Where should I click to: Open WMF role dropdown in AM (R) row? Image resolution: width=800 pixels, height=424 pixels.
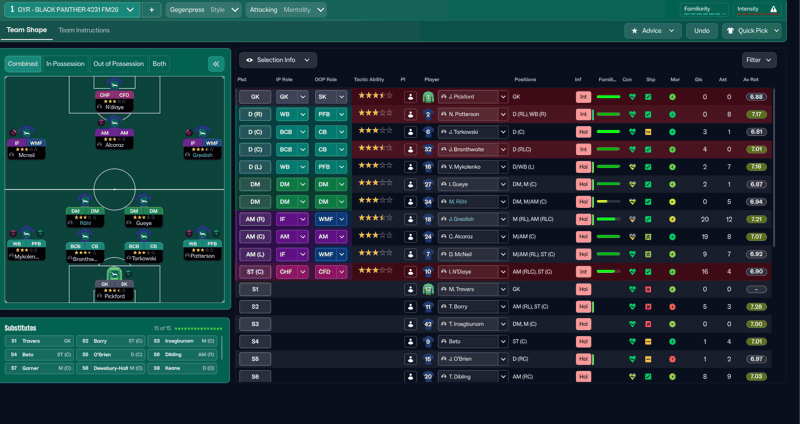point(341,219)
